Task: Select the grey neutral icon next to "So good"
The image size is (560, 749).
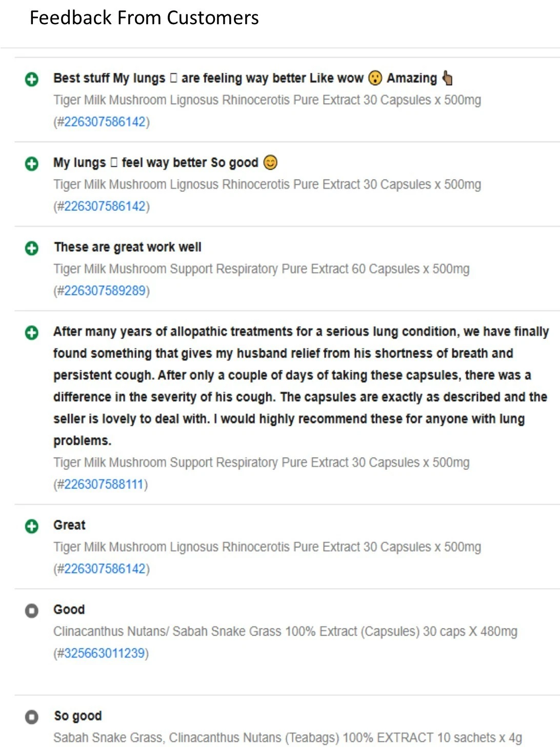Action: [32, 717]
